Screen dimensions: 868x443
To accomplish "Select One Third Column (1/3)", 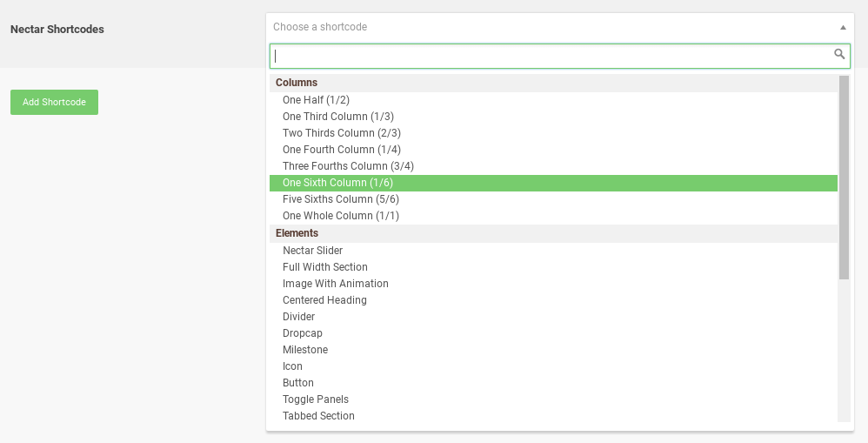I will tap(553, 117).
